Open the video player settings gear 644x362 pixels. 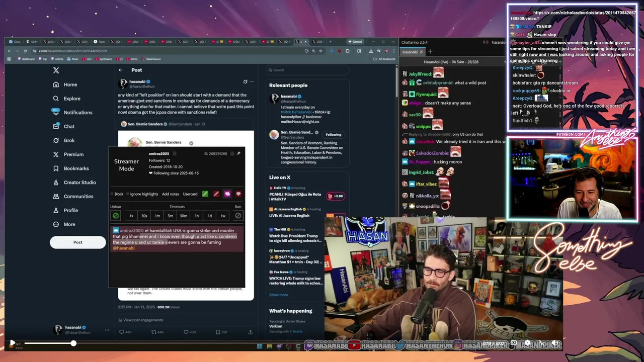[527, 343]
